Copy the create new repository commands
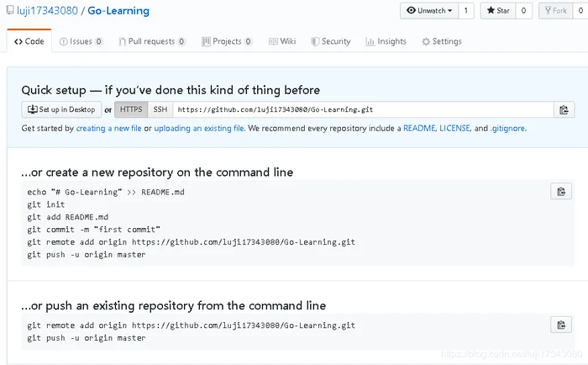 pos(561,192)
